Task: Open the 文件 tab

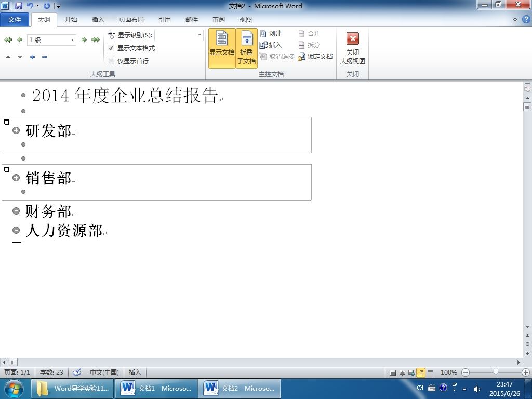Action: click(15, 20)
